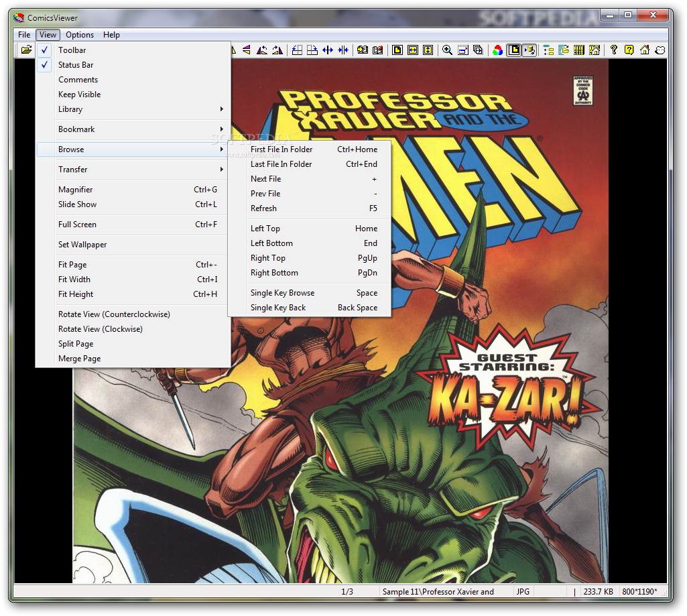Click the open file folder toolbar icon
Screen dimensions: 687x616
pos(26,50)
